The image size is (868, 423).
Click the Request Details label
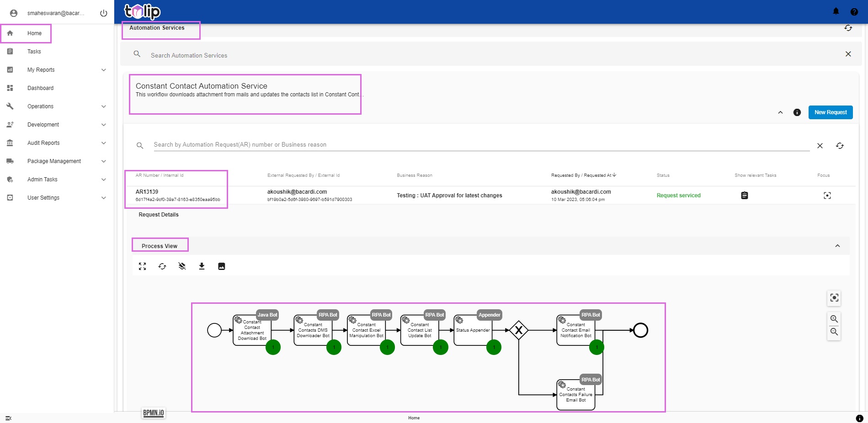point(159,215)
